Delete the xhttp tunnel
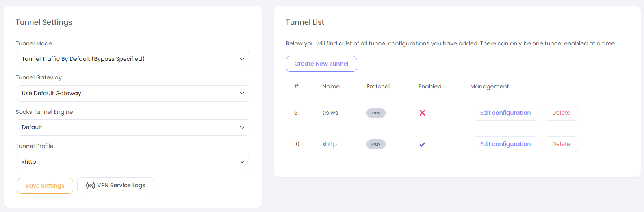The height and width of the screenshot is (212, 644). 561,144
